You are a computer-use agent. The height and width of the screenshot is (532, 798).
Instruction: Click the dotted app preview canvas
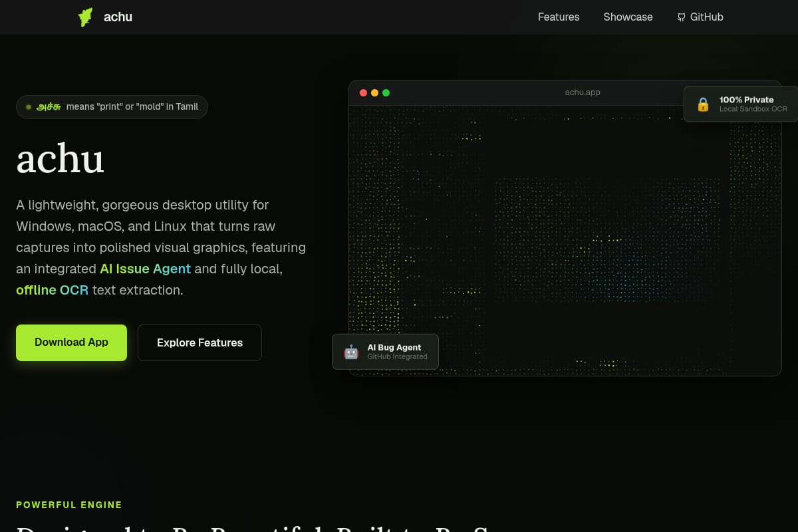(565, 239)
